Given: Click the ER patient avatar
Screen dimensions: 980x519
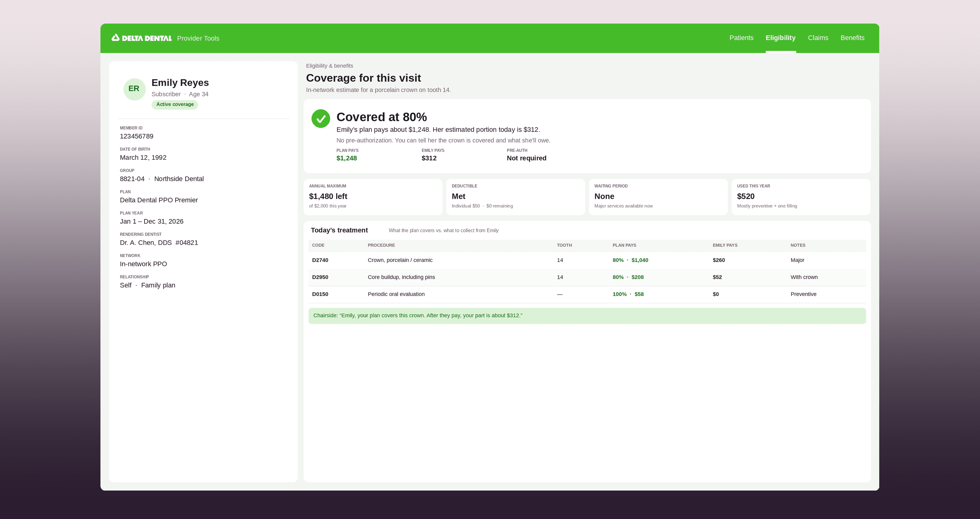Looking at the screenshot, I should click(134, 89).
